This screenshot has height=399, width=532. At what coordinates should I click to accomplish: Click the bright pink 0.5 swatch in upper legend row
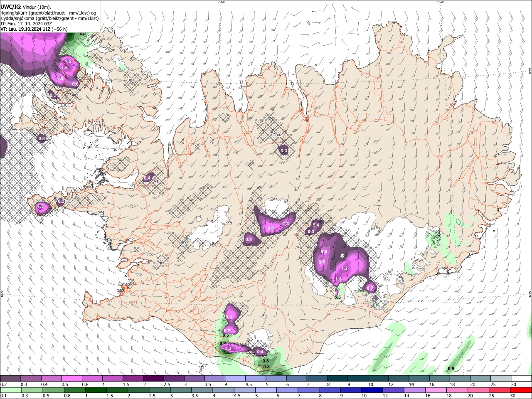tap(72, 379)
